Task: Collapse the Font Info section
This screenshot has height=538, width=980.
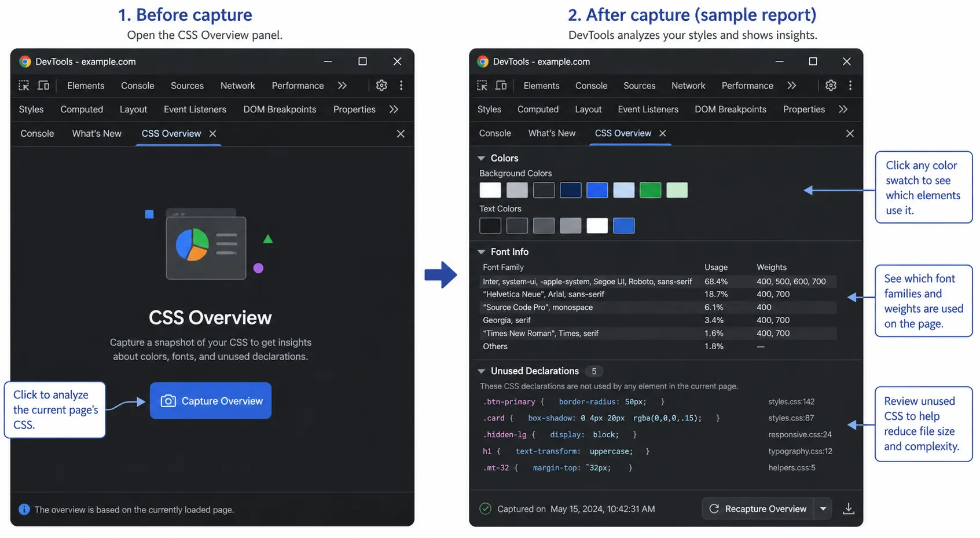Action: coord(481,252)
